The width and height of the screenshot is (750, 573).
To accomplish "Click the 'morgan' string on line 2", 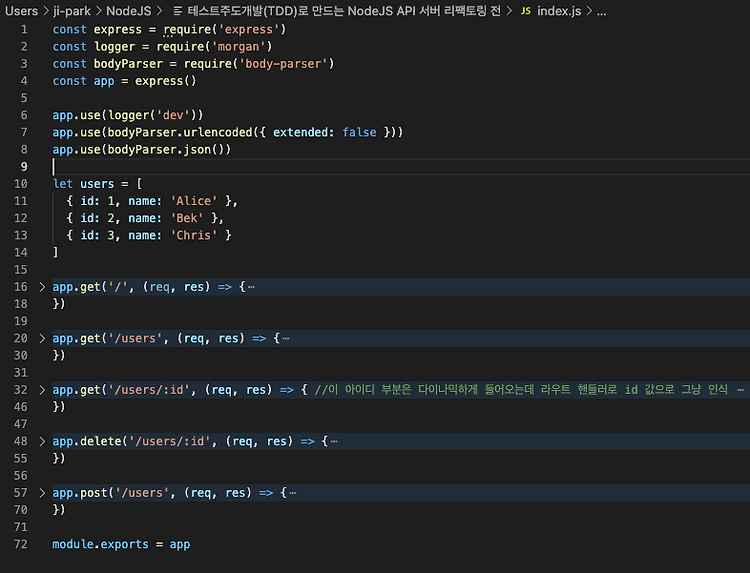I will 238,47.
